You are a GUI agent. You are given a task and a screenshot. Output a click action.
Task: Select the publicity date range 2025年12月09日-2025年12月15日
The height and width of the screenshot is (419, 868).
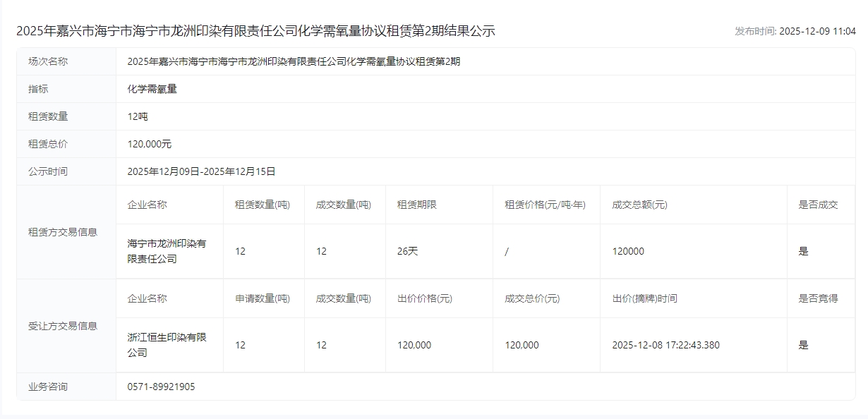(x=201, y=171)
